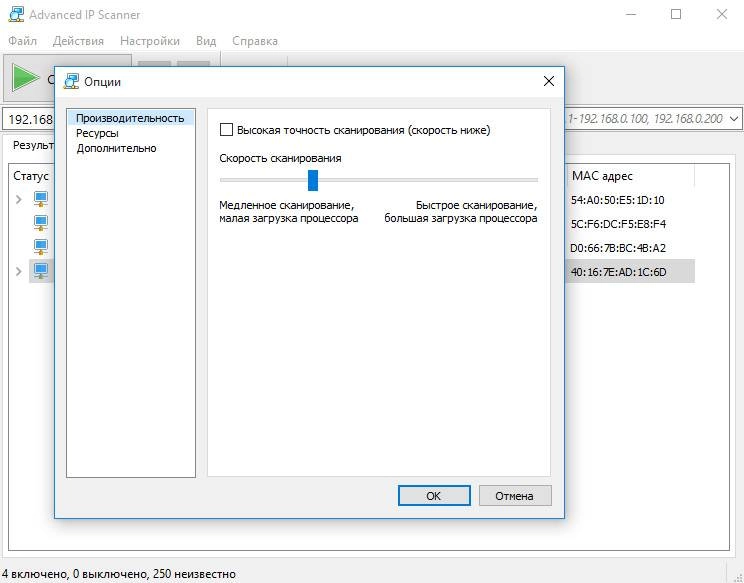Confirm options with OK button
Screen dimensions: 744x583
point(434,496)
